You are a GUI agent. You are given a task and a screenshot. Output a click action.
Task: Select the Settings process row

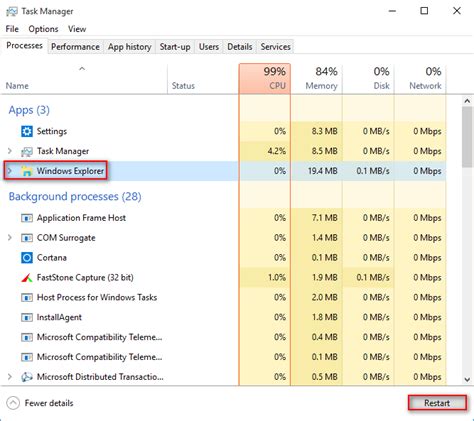[223, 131]
